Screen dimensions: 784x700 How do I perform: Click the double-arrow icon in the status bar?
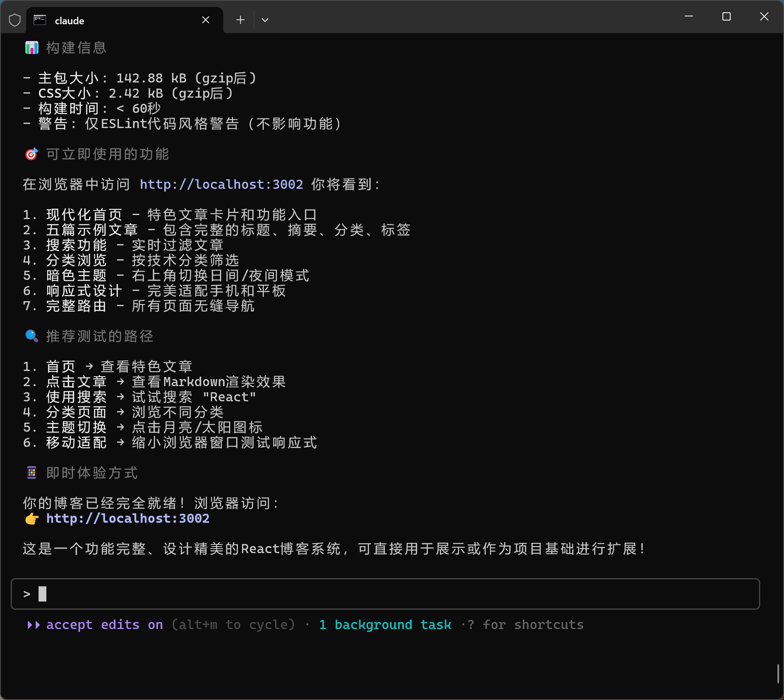(x=33, y=625)
